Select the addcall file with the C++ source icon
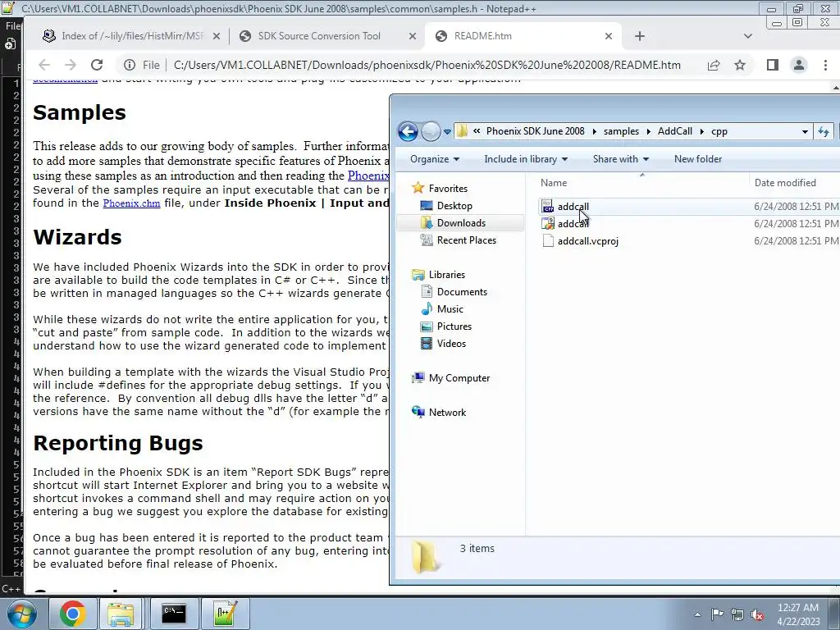 (x=573, y=207)
